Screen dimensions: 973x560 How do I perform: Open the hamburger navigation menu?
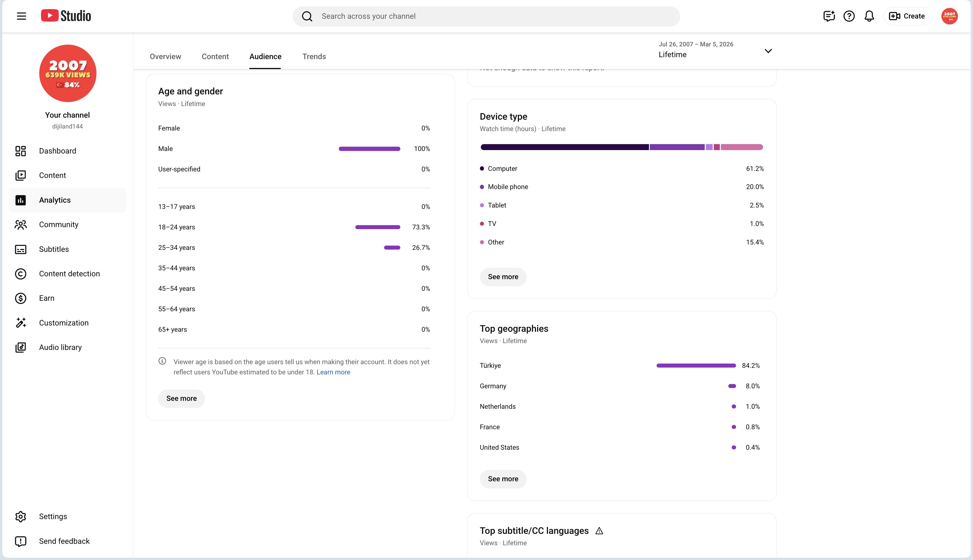point(22,16)
